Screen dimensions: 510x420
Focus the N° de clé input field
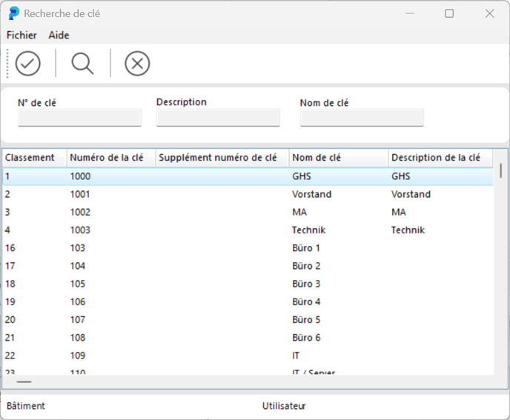80,118
